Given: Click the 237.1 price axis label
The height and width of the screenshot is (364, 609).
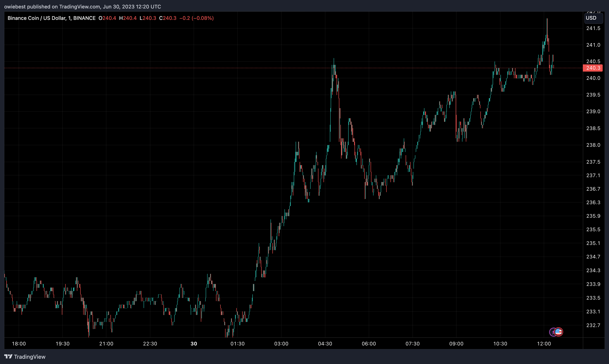Looking at the screenshot, I should tap(593, 175).
